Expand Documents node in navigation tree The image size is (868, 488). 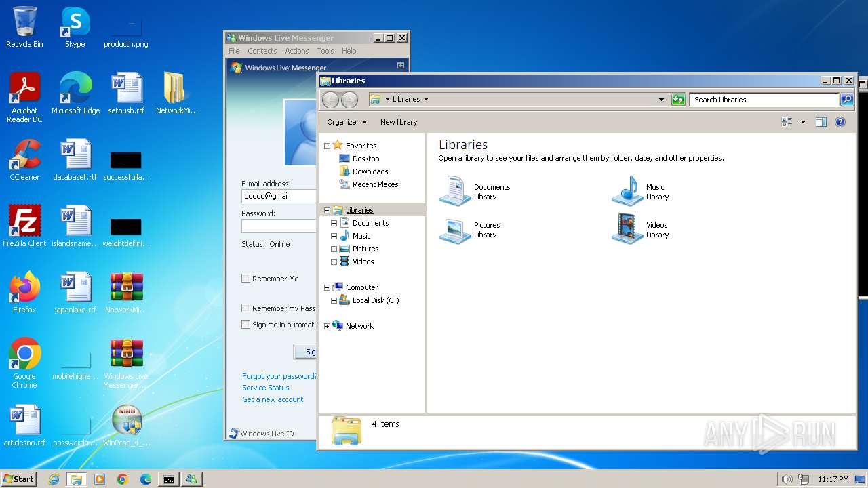pos(334,223)
